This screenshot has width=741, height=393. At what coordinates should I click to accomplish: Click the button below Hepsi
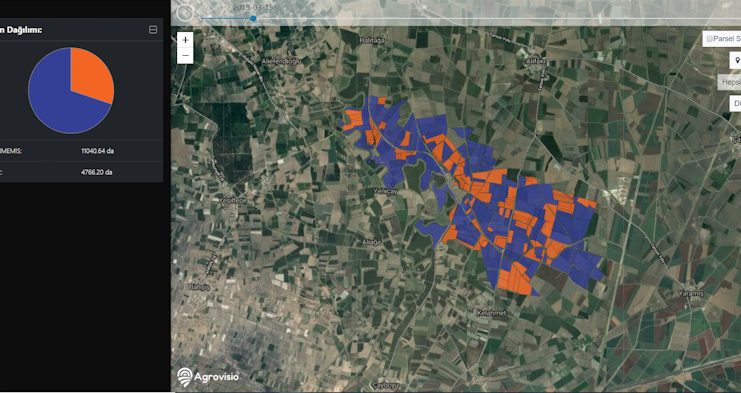pyautogui.click(x=736, y=103)
